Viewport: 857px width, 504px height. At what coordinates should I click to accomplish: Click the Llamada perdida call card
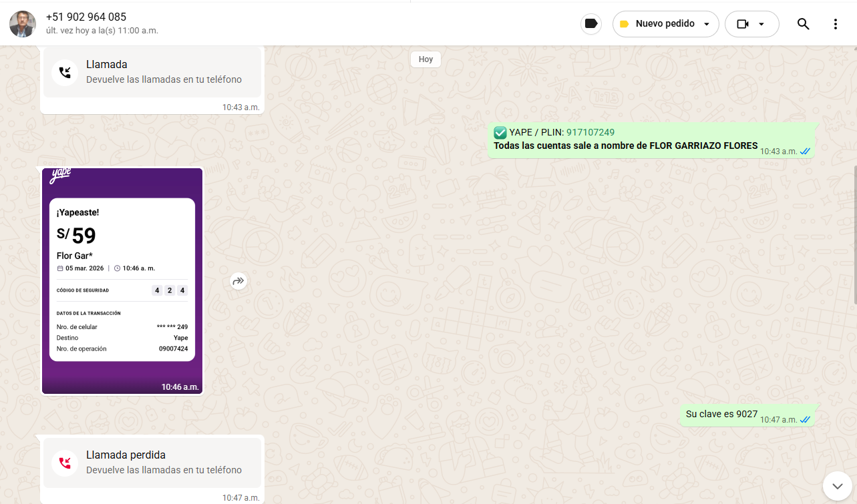152,462
